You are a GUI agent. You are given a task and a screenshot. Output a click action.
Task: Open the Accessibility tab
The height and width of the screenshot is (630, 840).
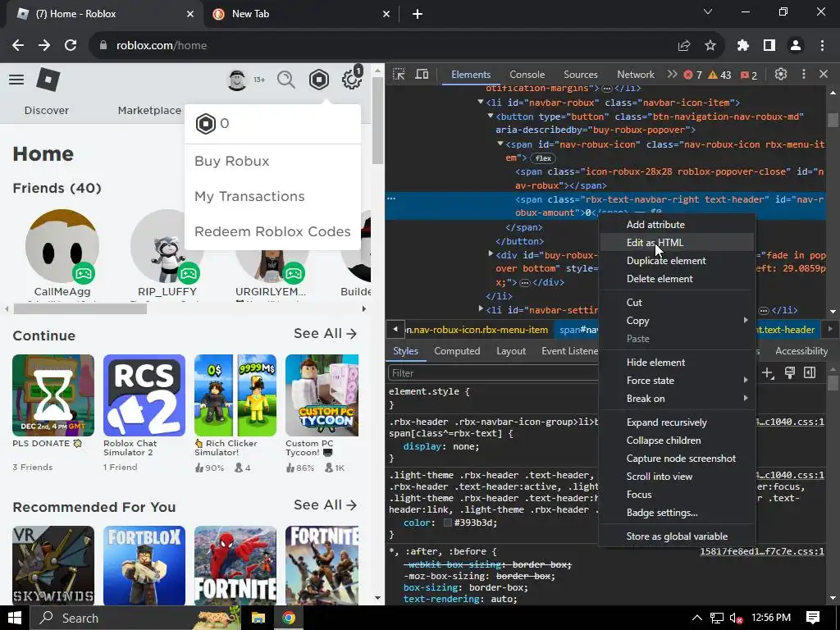pyautogui.click(x=801, y=351)
